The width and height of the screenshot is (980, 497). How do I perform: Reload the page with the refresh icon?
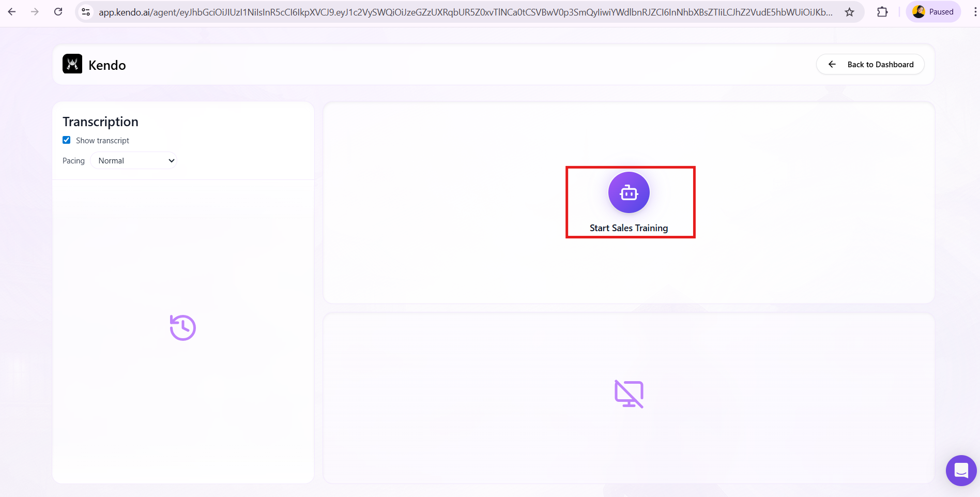(x=58, y=12)
